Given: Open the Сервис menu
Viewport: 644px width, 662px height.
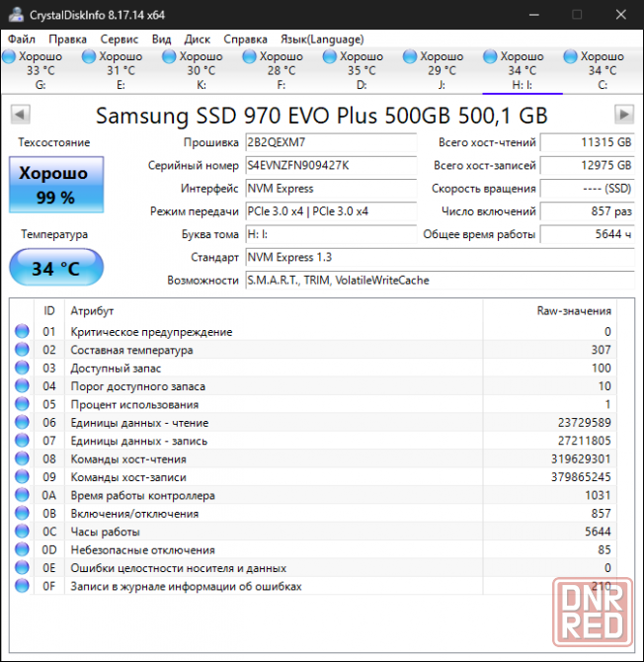Looking at the screenshot, I should click(119, 40).
